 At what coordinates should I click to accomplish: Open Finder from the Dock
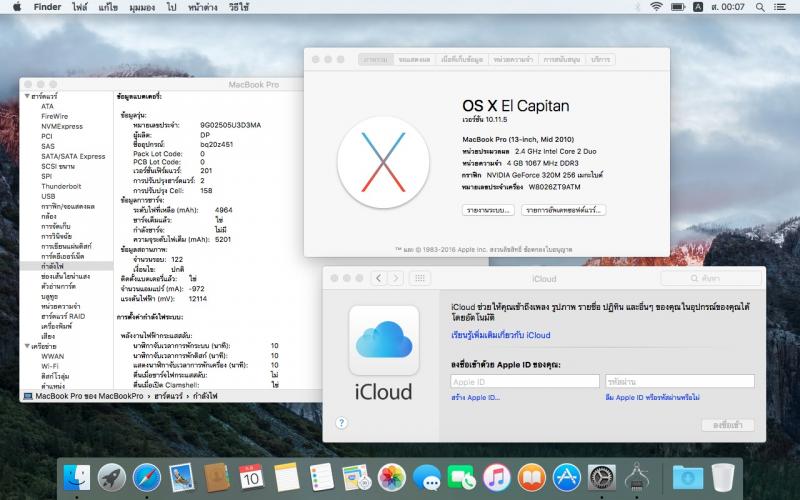77,478
